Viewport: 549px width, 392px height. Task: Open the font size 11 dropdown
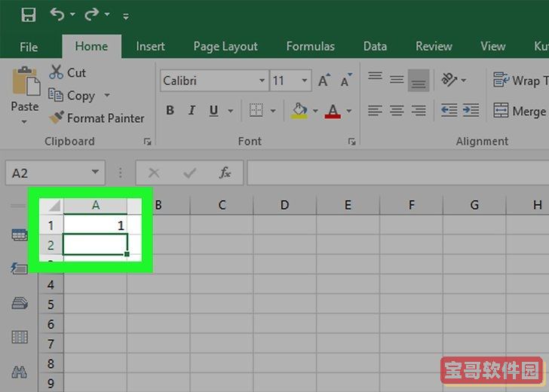[x=304, y=81]
